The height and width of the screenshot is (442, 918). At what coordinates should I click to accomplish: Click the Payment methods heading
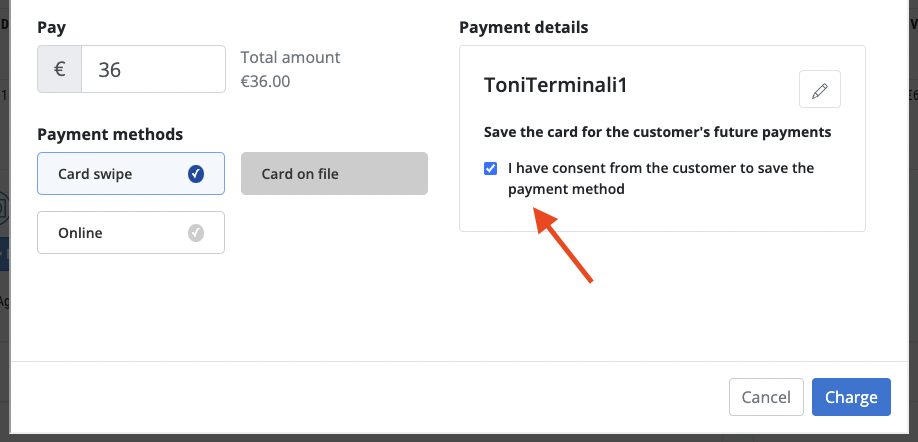pyautogui.click(x=110, y=135)
